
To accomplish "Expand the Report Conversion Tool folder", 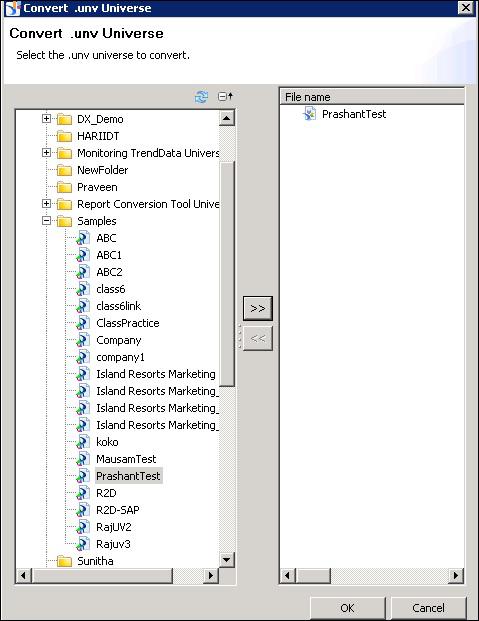I will pos(46,204).
